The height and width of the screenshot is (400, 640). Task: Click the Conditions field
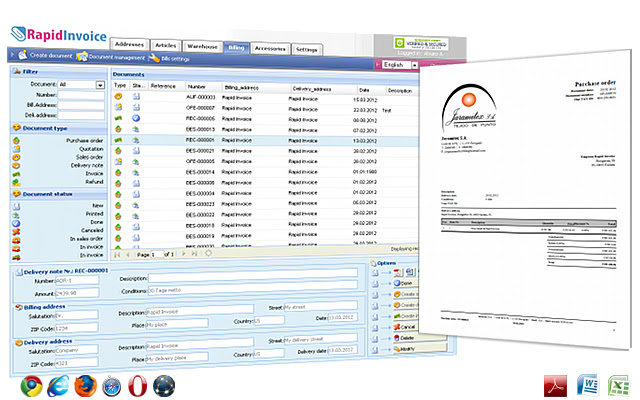point(253,288)
